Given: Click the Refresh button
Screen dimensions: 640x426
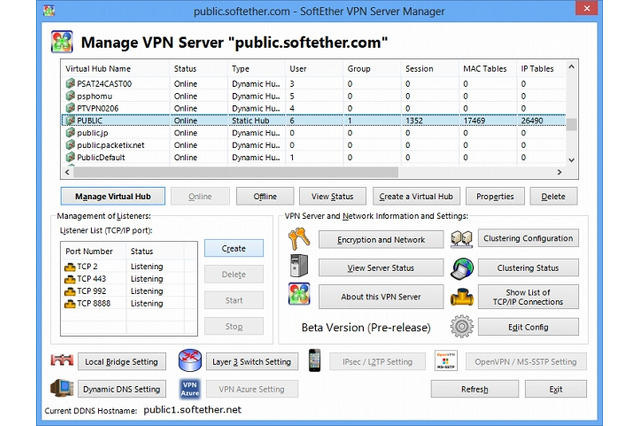Looking at the screenshot, I should (474, 389).
